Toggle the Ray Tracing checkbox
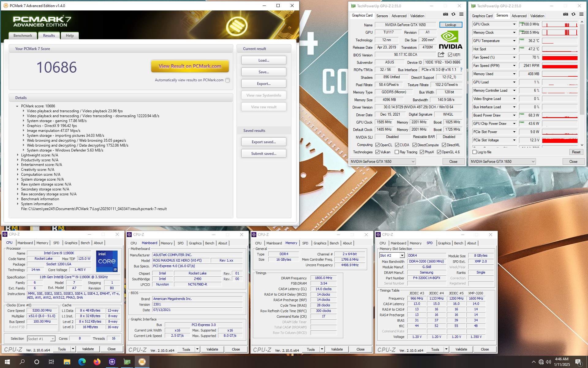This screenshot has width=588, height=368. pyautogui.click(x=397, y=152)
